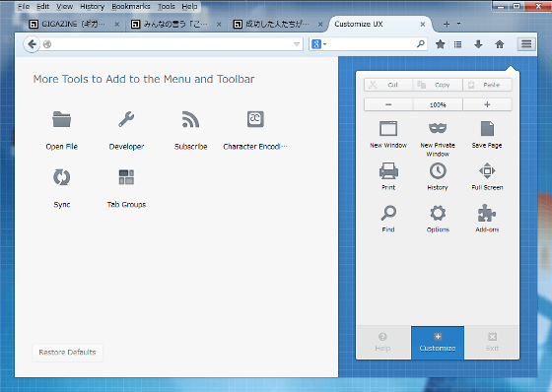Click the Add-ons puzzle piece icon
This screenshot has height=392, width=552.
tap(487, 213)
